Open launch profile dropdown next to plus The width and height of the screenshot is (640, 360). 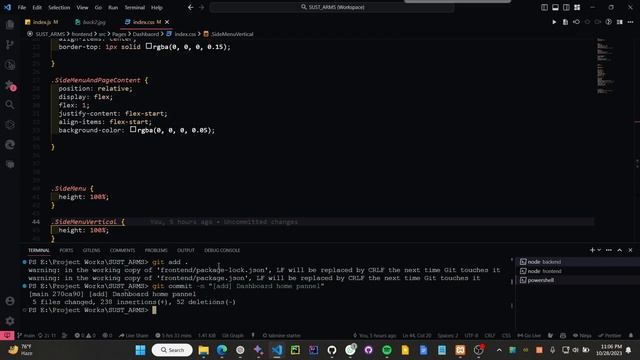[x=599, y=250]
